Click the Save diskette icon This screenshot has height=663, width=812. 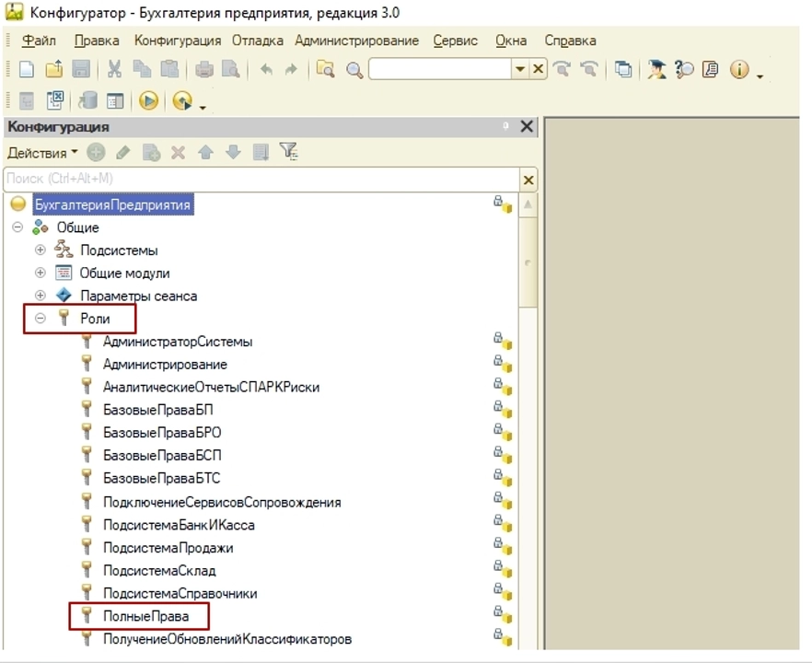pos(81,69)
